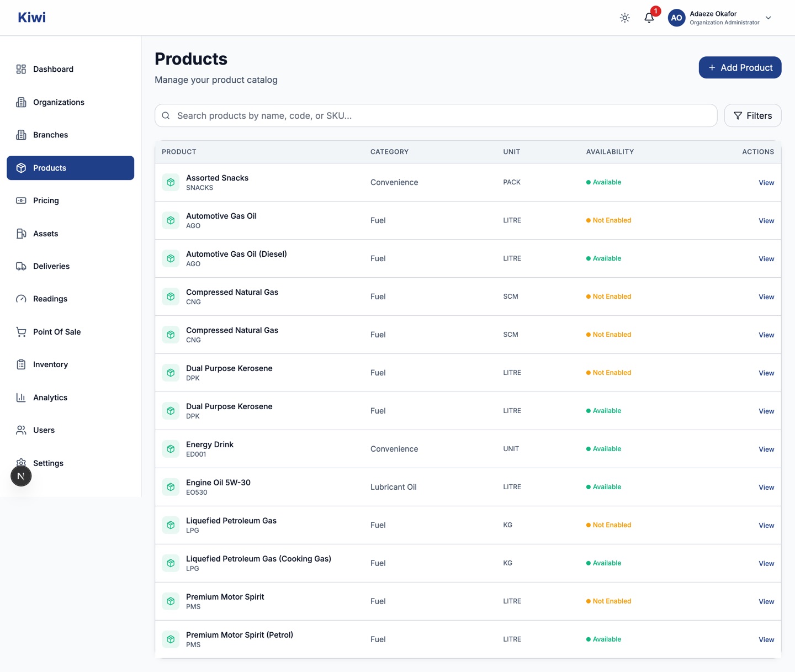
Task: Click the Branches building icon
Action: [21, 135]
